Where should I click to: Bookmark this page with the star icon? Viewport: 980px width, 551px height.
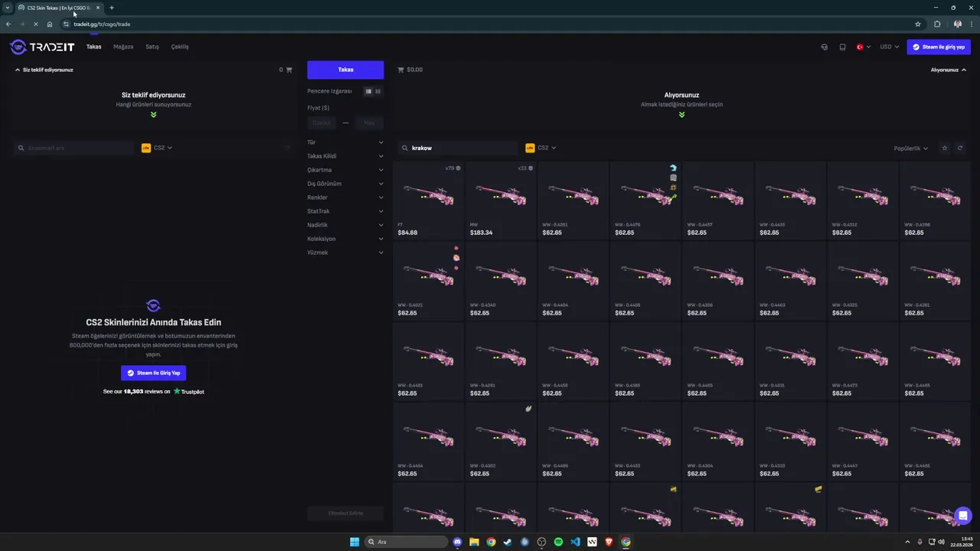click(x=917, y=24)
